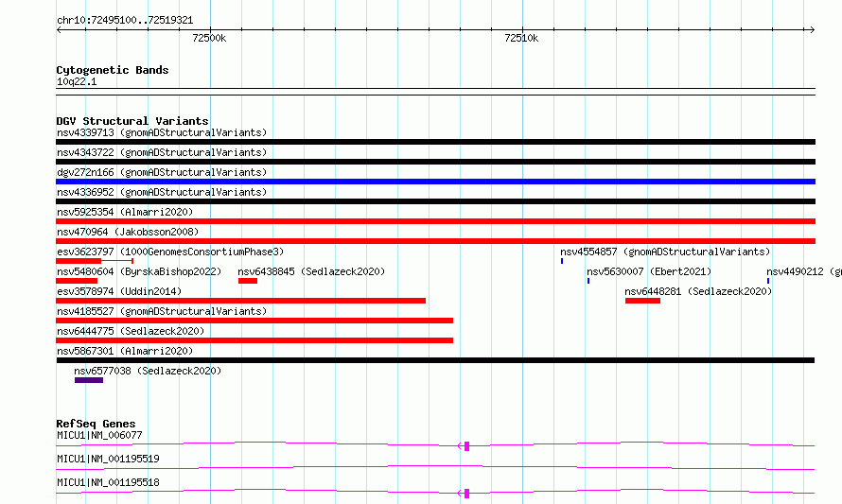Click the black nsv4339713 variant bar
Image resolution: width=842 pixels, height=504 pixels.
(435, 142)
